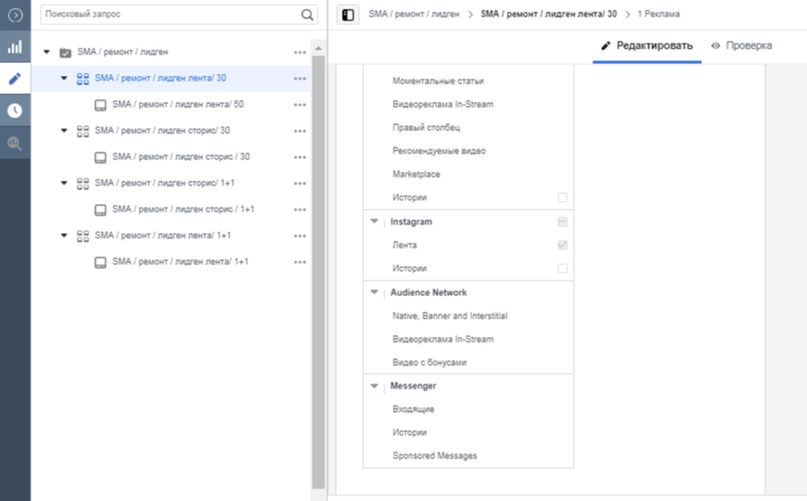807x501 pixels.
Task: Click the magnifier search icon in sidebar
Action: 15,143
